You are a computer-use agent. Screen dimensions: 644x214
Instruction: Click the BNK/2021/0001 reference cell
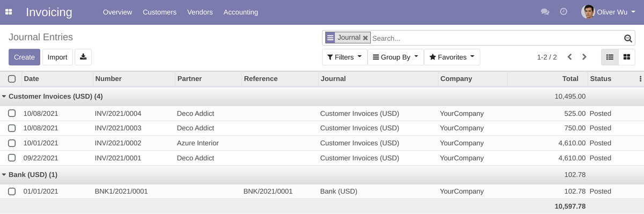[268, 191]
